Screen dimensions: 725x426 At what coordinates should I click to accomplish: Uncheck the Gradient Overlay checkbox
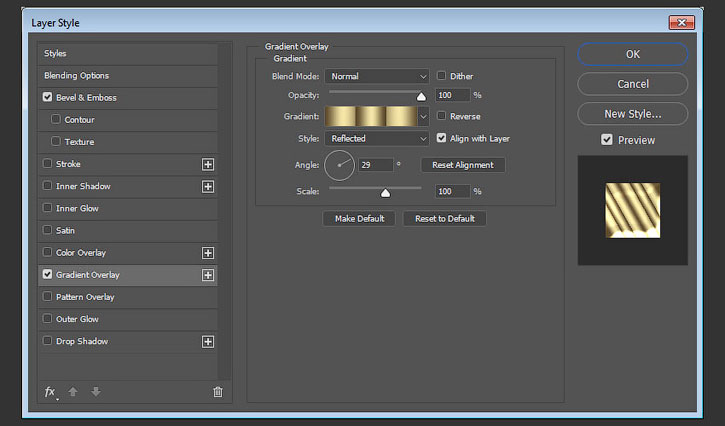point(47,274)
